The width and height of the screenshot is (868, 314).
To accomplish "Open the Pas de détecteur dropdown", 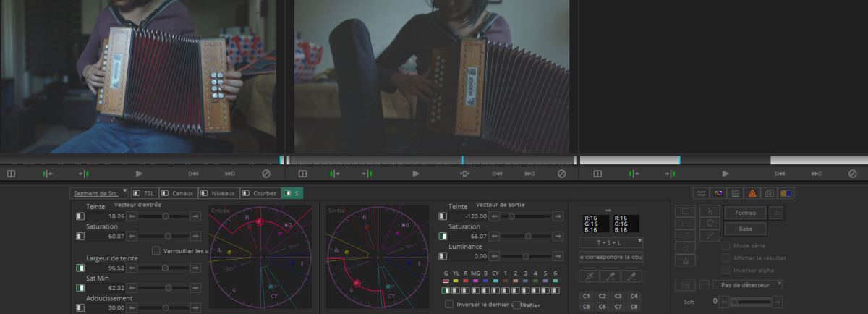I will click(747, 284).
